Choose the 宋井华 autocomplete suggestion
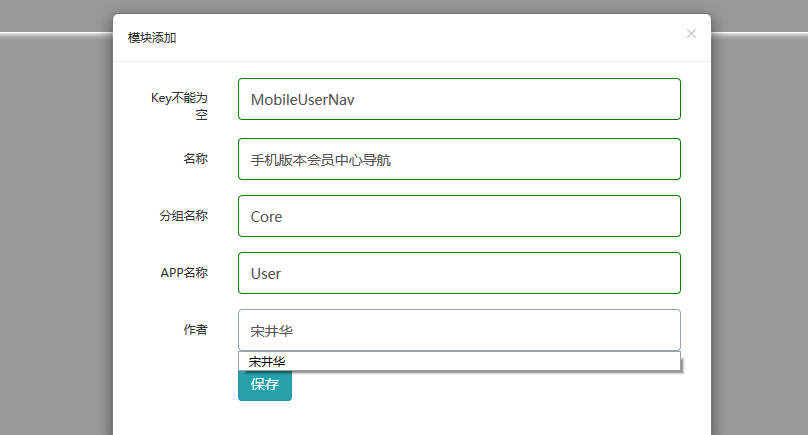The width and height of the screenshot is (808, 435). point(459,361)
